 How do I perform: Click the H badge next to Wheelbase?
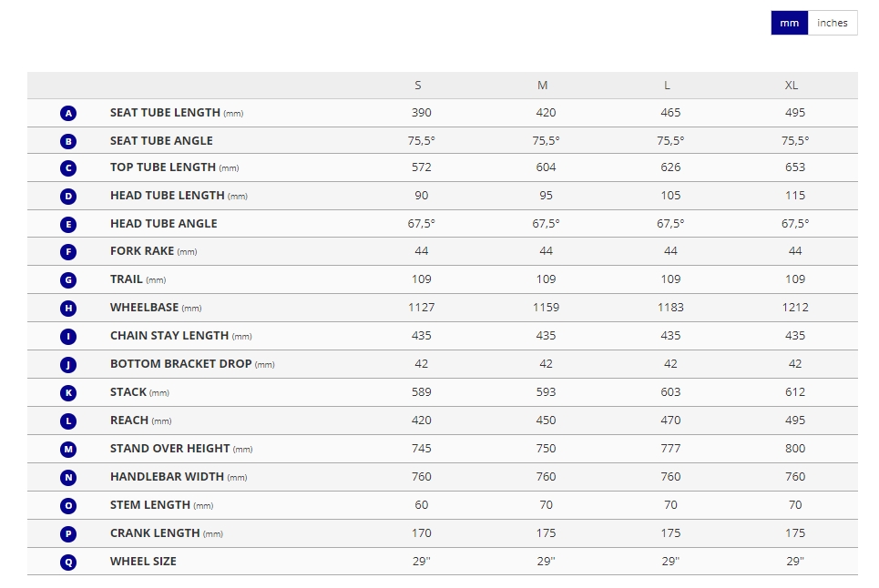pos(68,309)
